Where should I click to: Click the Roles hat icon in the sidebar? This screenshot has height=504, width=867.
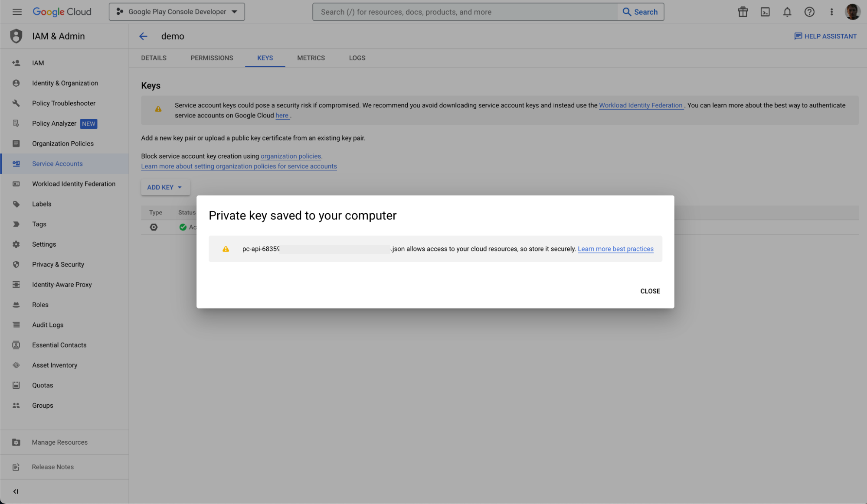point(16,305)
